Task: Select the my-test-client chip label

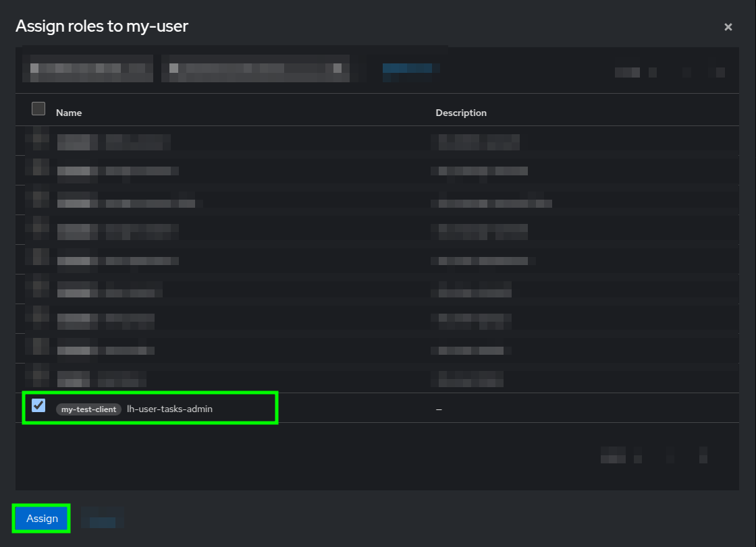Action: click(88, 409)
